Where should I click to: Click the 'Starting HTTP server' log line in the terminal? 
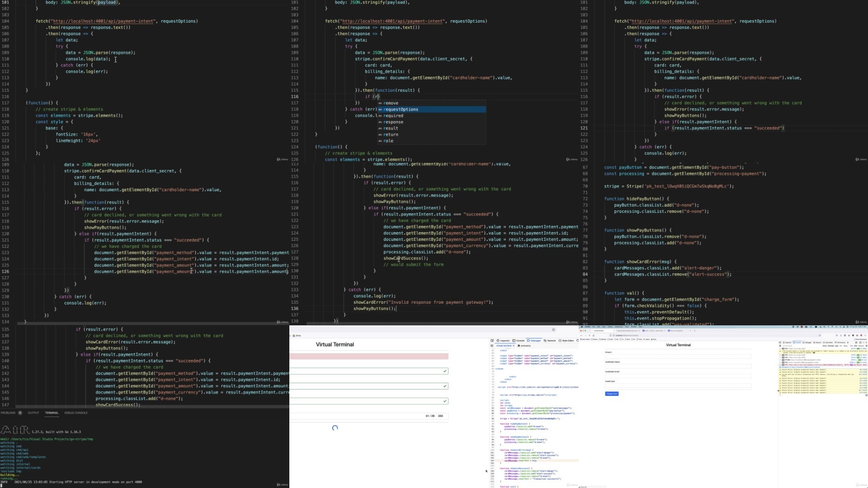[71, 482]
